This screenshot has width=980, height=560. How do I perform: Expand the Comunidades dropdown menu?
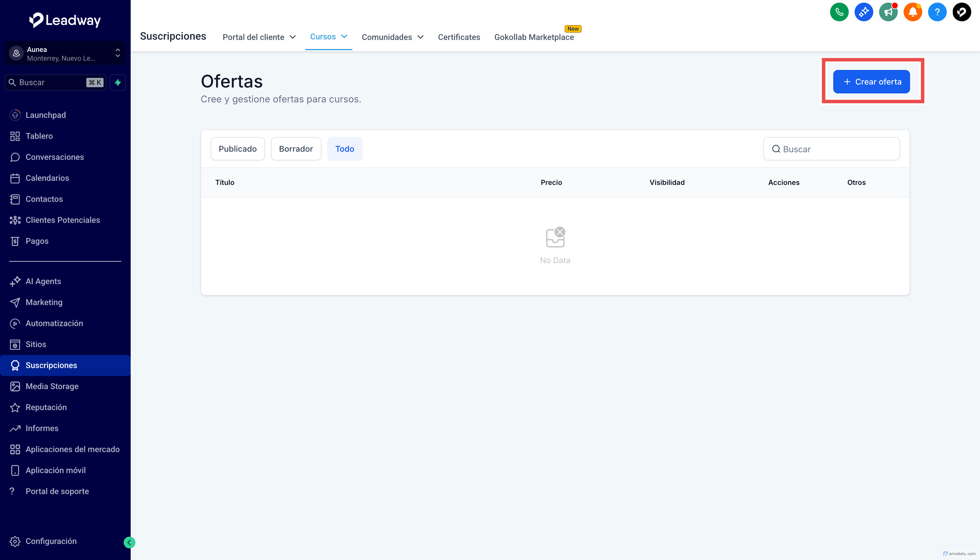pyautogui.click(x=392, y=37)
